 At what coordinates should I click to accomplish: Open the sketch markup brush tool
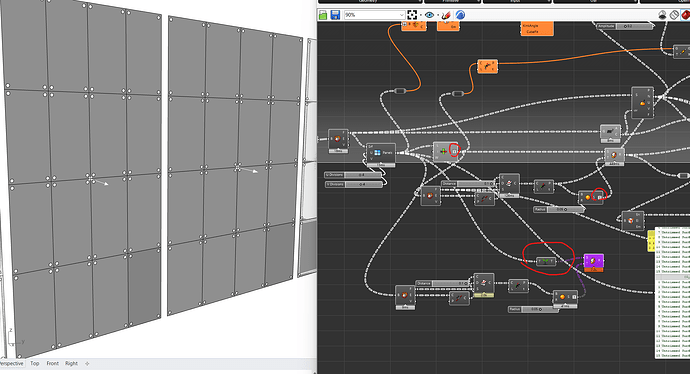click(447, 15)
